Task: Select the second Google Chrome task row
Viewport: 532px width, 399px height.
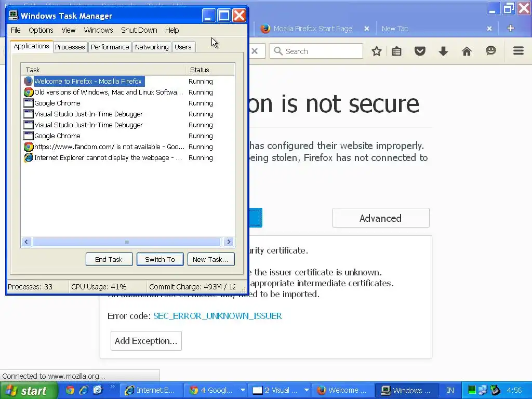Action: click(x=128, y=136)
